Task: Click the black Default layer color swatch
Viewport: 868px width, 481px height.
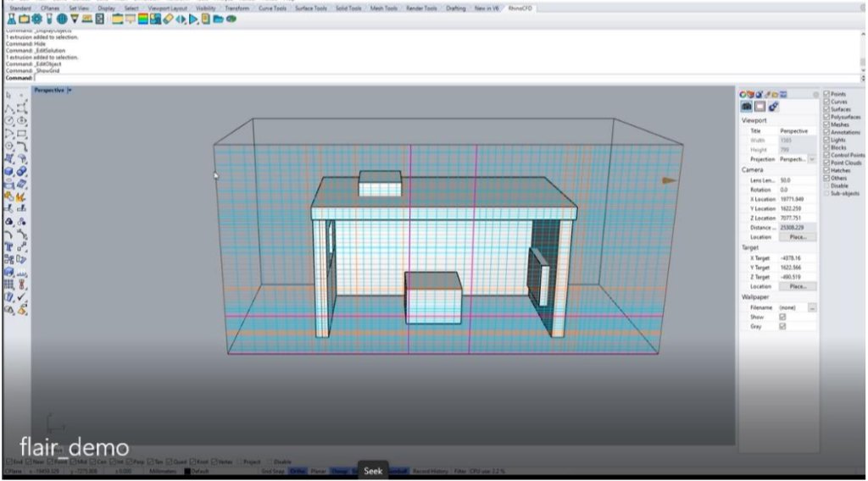Action: point(187,472)
